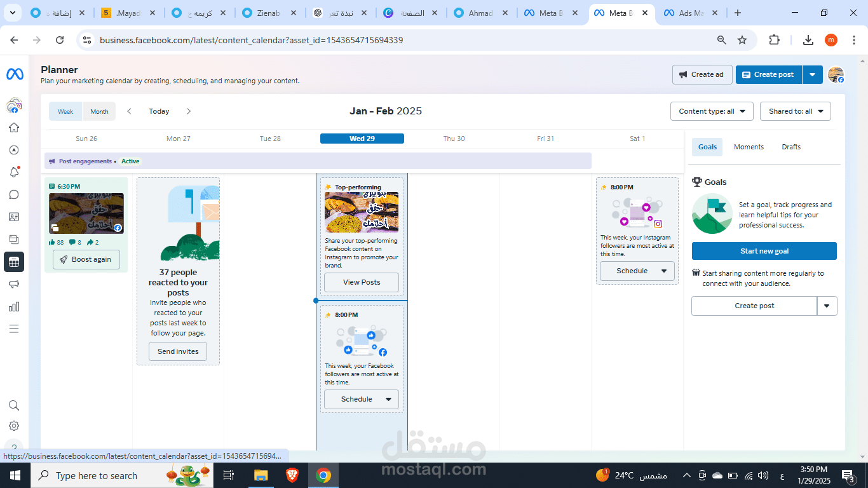Select the Thu 30 day header
This screenshot has width=868, height=488.
[454, 139]
